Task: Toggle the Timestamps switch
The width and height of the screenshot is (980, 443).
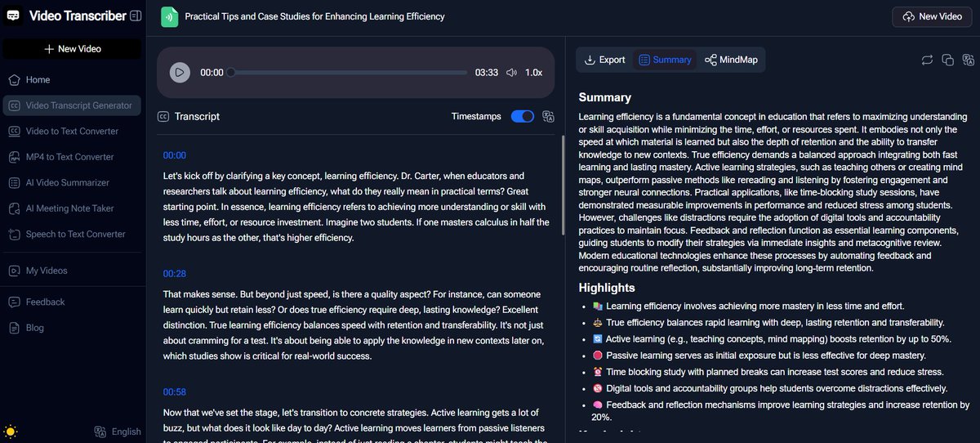Action: pyautogui.click(x=523, y=116)
